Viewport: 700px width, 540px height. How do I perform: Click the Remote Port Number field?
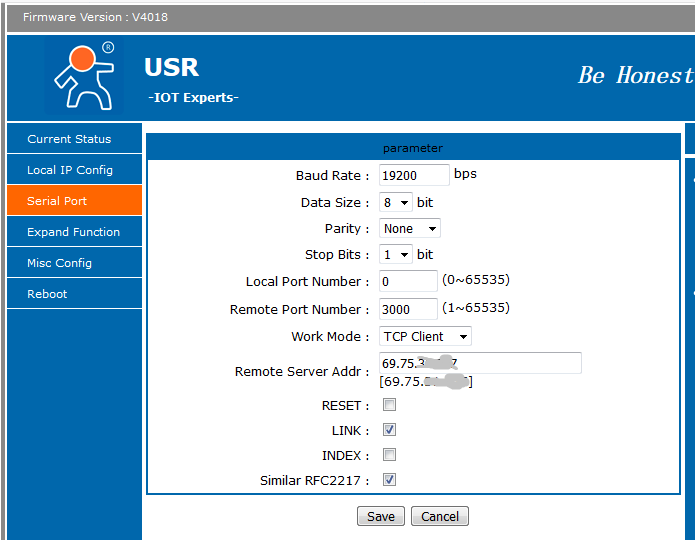tap(408, 309)
